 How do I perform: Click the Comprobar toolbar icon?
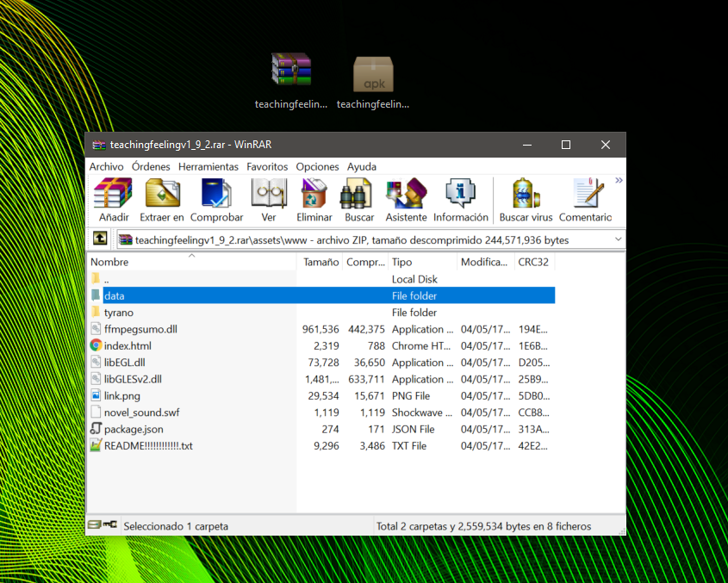(x=216, y=200)
